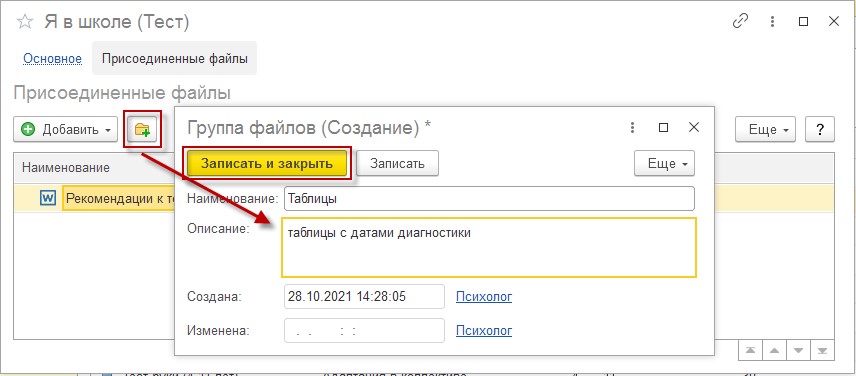Move the item to bottom of the list
This screenshot has height=376, width=856.
[x=823, y=350]
